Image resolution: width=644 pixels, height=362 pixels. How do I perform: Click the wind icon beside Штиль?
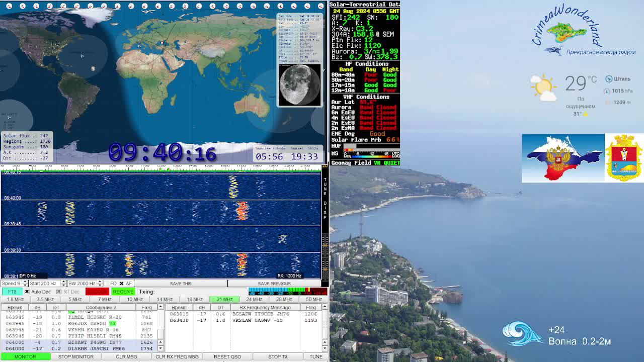[x=609, y=79]
